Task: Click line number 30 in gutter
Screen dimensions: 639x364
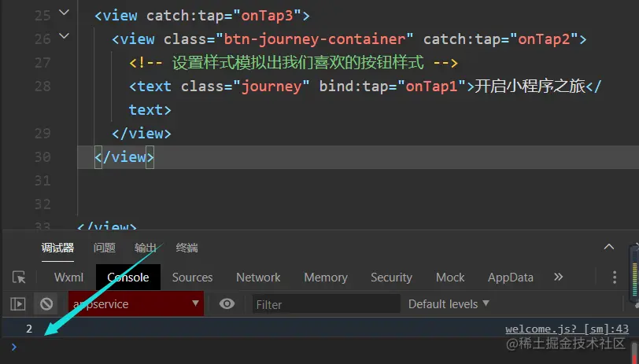Action: pyautogui.click(x=42, y=157)
